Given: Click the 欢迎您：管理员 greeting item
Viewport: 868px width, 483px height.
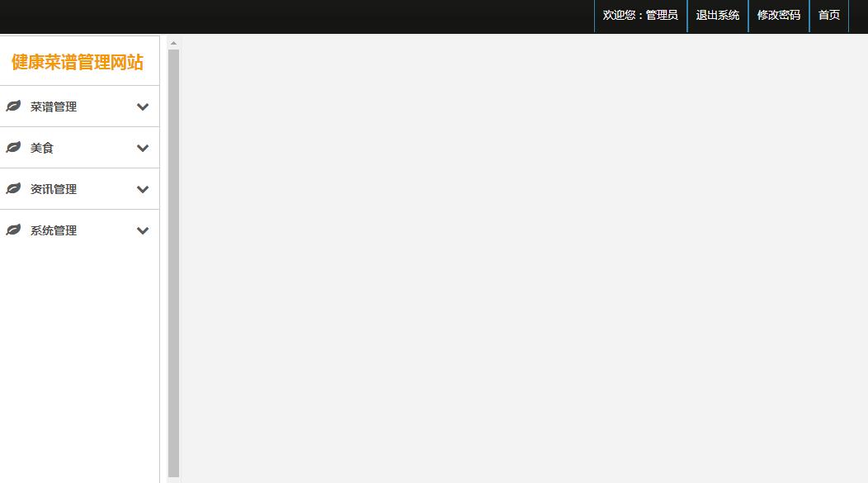Looking at the screenshot, I should point(640,16).
